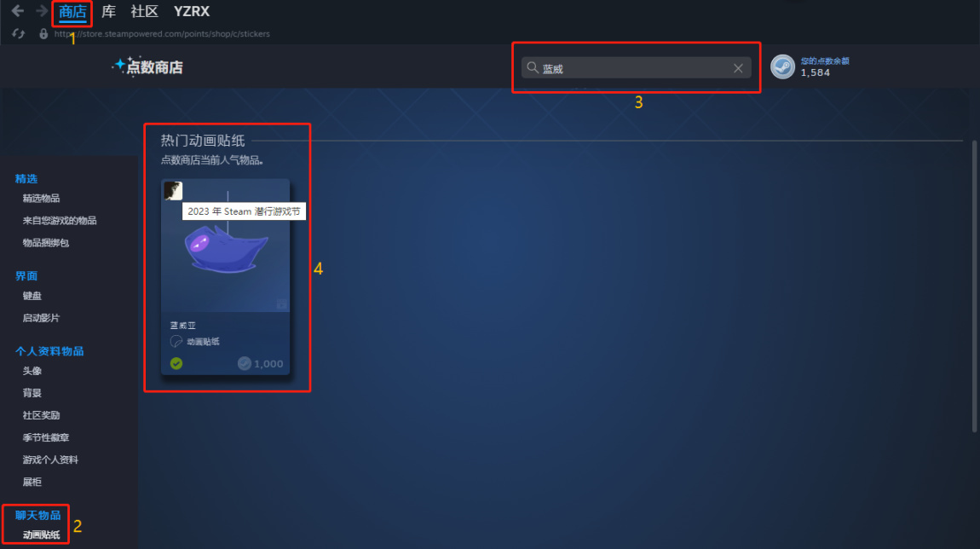Click the search magnifier icon
This screenshot has width=980, height=549.
tap(533, 67)
